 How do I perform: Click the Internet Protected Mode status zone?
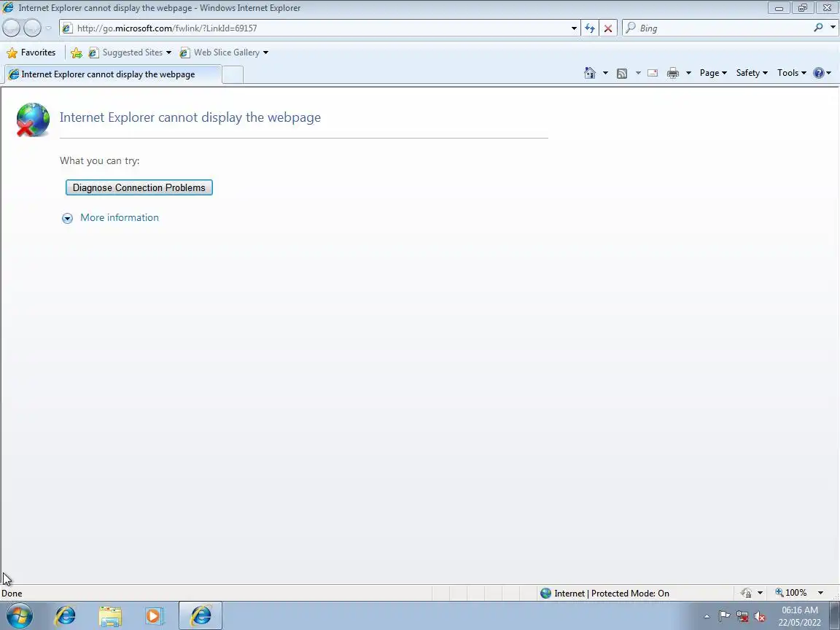604,593
